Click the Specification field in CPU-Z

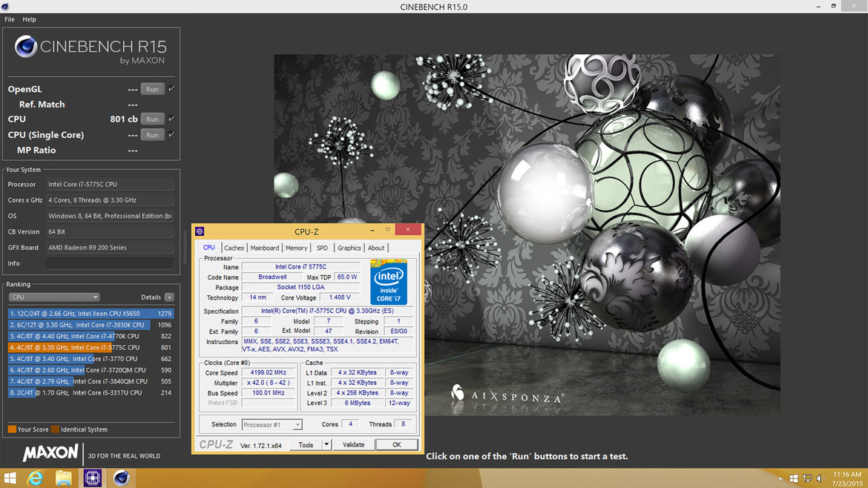click(328, 311)
